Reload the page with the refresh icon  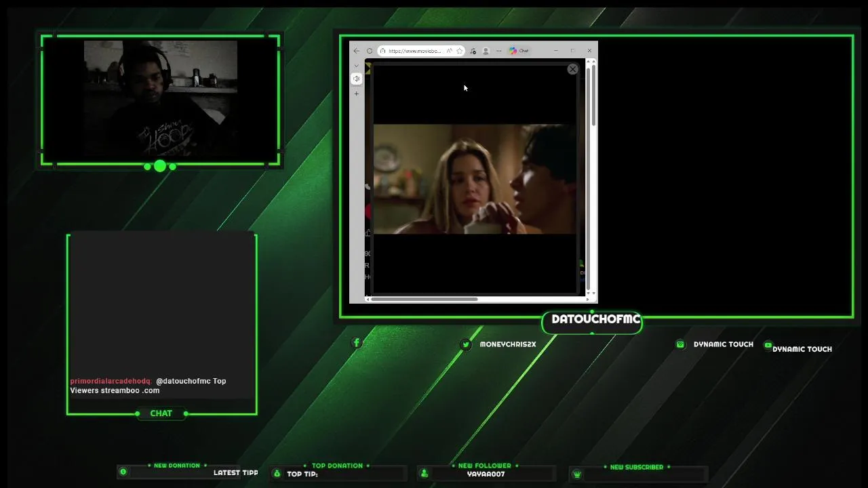click(370, 51)
